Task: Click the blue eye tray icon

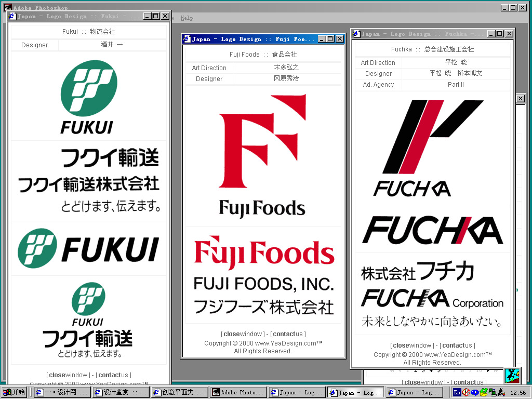Action: point(475,393)
